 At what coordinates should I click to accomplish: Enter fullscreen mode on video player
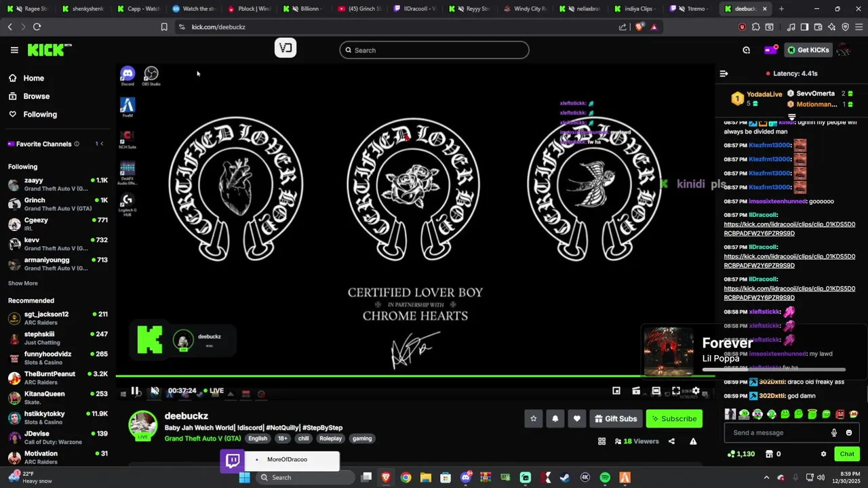(676, 391)
